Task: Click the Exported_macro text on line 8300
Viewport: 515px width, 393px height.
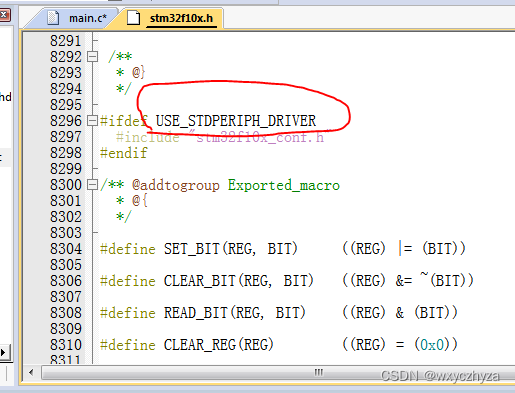Action: (x=284, y=185)
